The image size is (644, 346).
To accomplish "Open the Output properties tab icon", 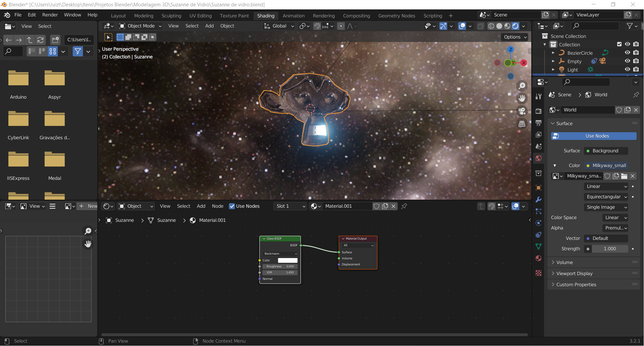I will coord(539,123).
